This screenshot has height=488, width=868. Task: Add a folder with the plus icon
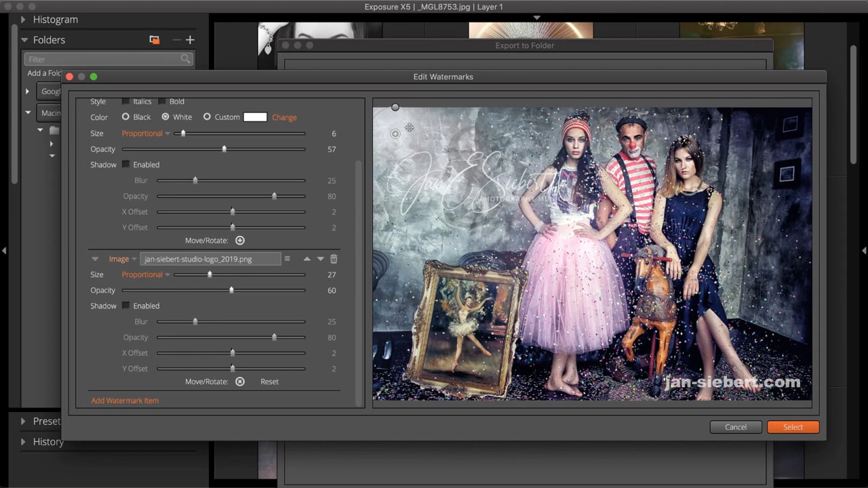[x=190, y=40]
